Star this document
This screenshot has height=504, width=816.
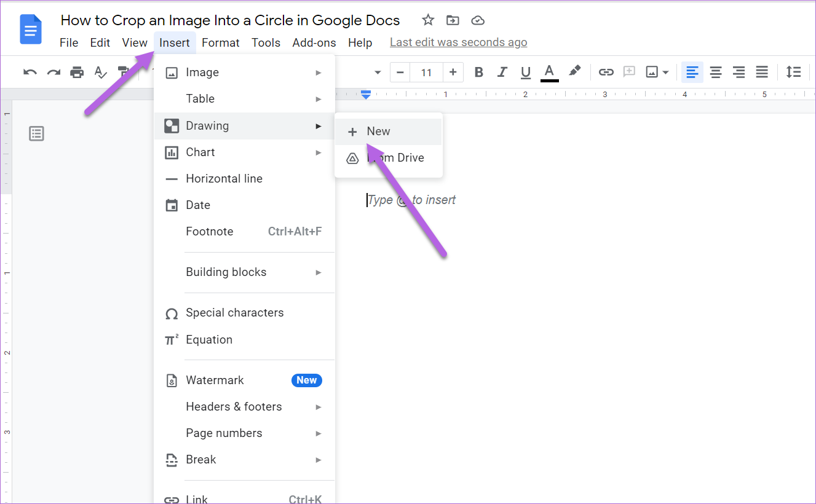pos(427,20)
